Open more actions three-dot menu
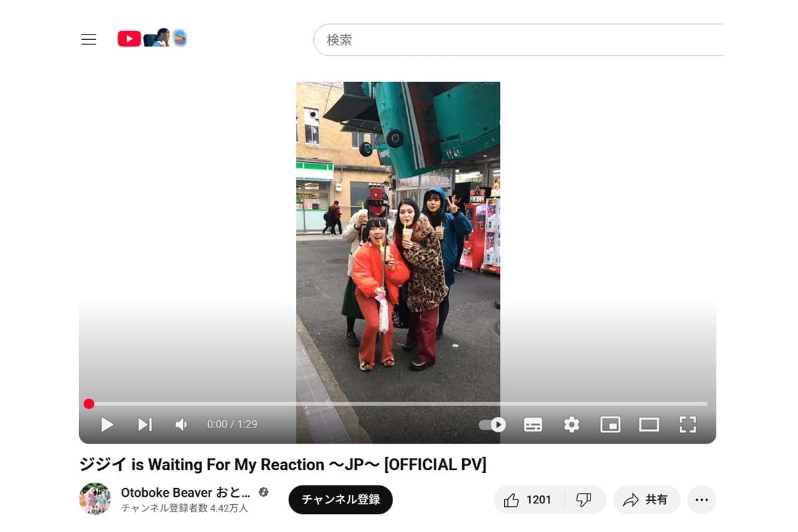This screenshot has width=798, height=532. pyautogui.click(x=702, y=499)
